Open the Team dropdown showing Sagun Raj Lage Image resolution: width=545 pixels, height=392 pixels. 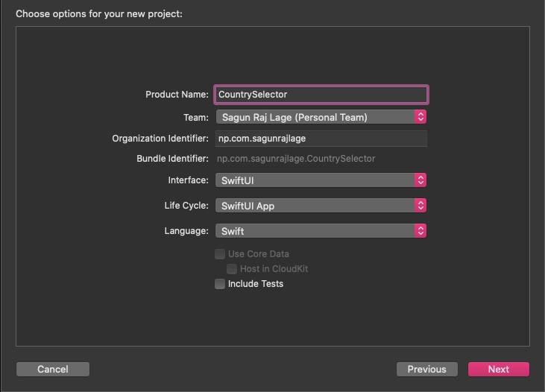(x=315, y=117)
